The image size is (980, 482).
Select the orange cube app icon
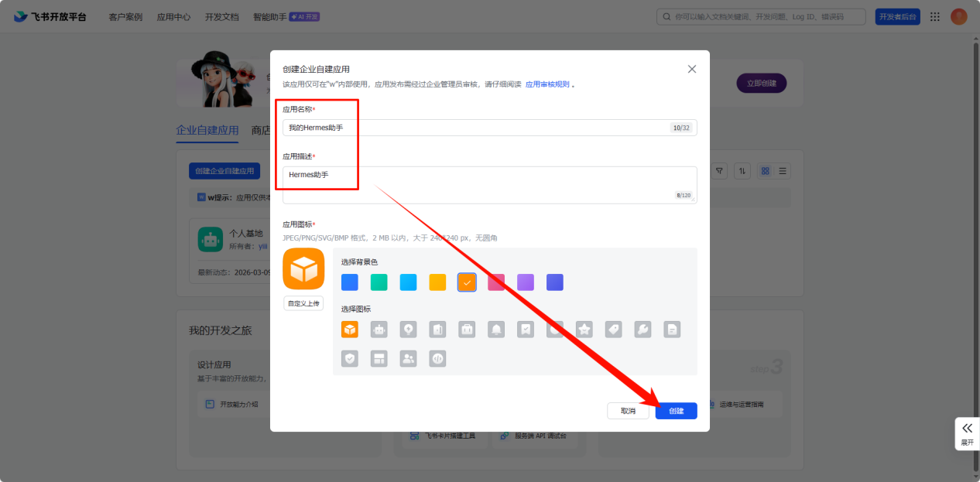(x=350, y=330)
